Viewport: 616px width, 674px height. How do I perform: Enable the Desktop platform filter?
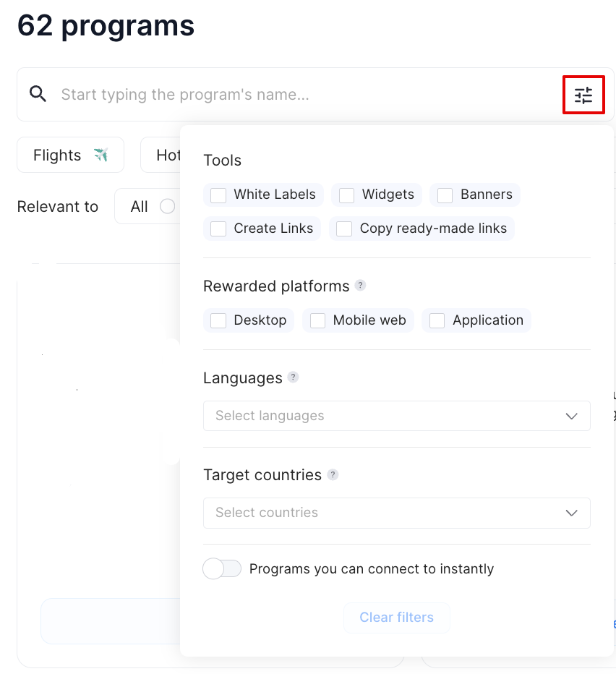point(218,321)
